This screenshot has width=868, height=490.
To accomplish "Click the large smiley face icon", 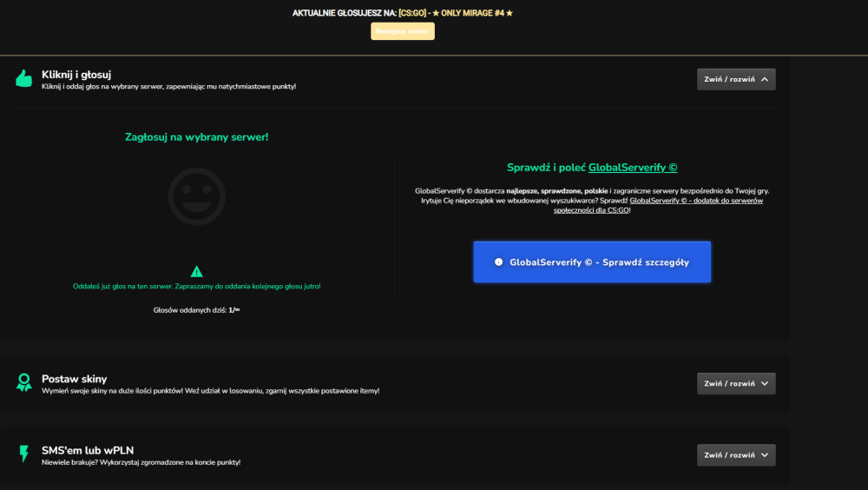I will 196,196.
